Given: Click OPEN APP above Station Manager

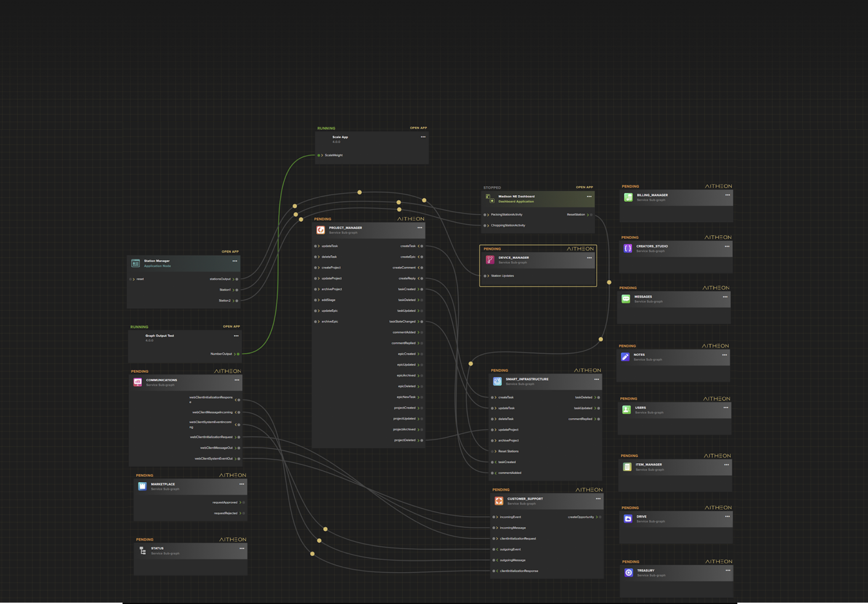Looking at the screenshot, I should [230, 251].
